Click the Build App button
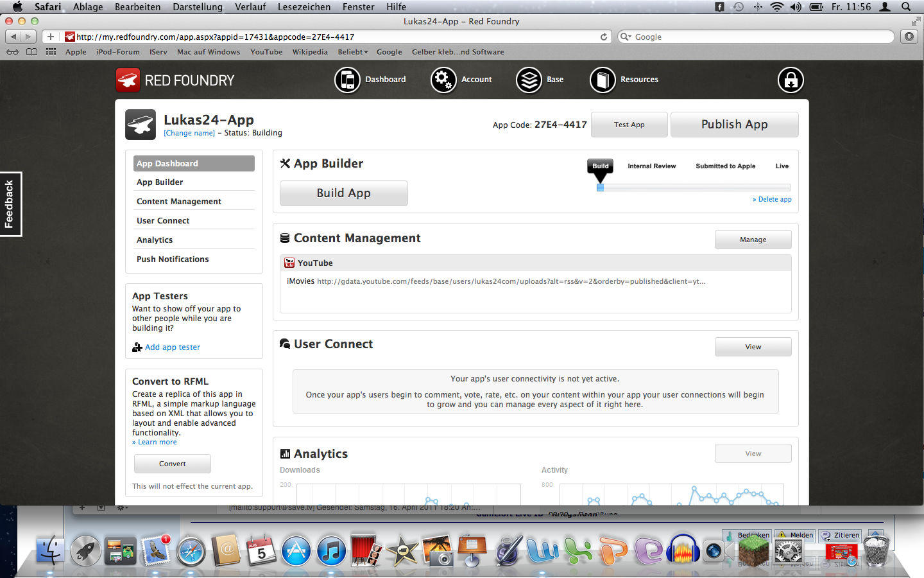This screenshot has width=924, height=578. [x=343, y=193]
